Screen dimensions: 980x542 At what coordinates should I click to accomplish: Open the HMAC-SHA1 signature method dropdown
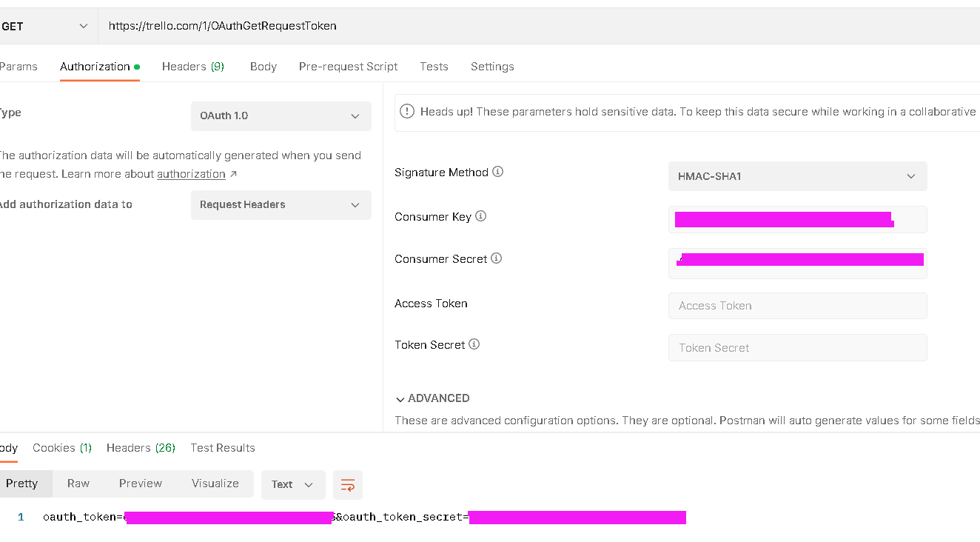coord(798,176)
